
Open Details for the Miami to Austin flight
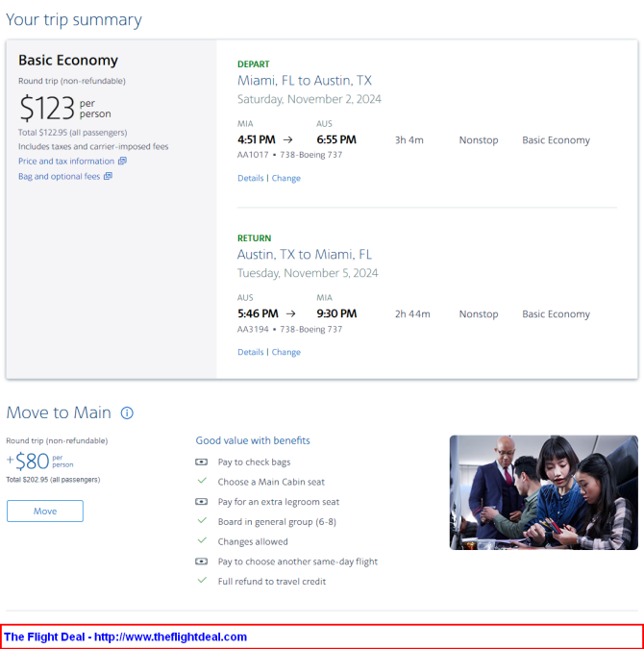click(x=251, y=178)
